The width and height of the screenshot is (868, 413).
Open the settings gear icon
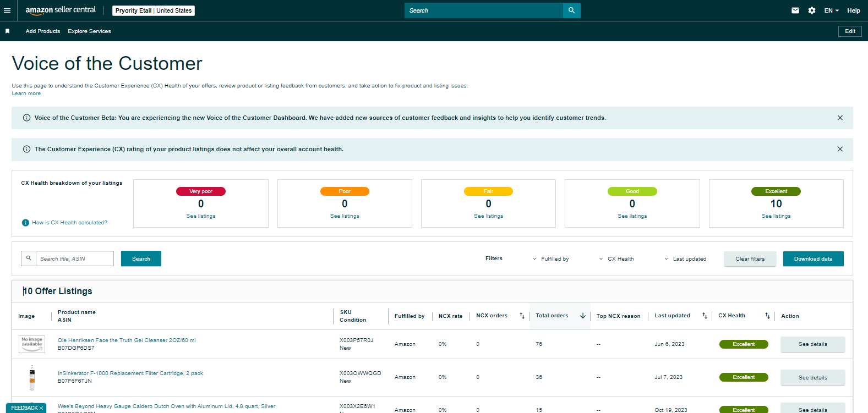point(812,10)
